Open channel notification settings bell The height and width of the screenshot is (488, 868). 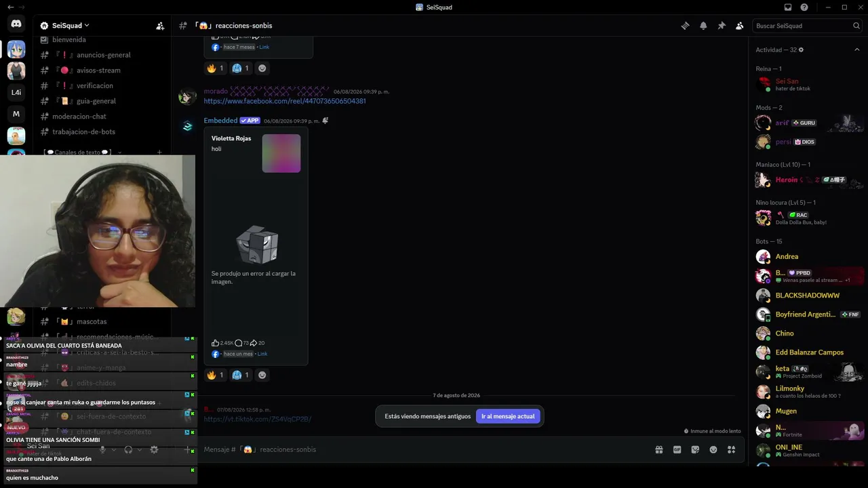pyautogui.click(x=703, y=26)
